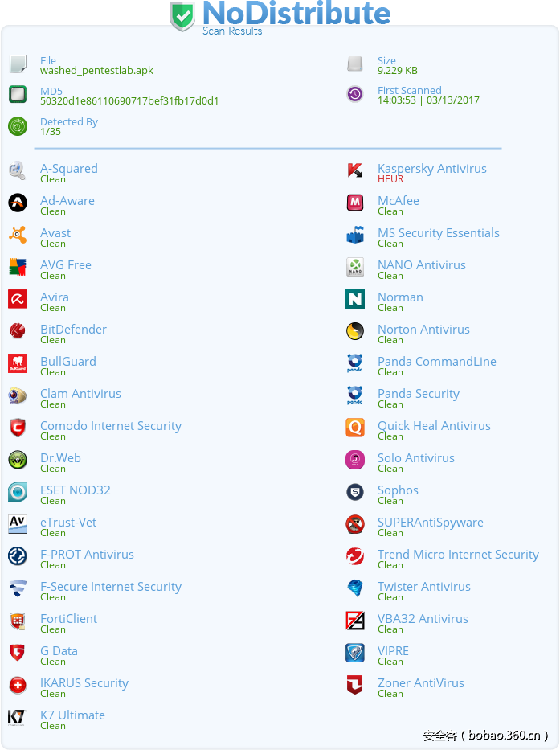Click the ESET NOD32 eye icon
The height and width of the screenshot is (750, 560).
click(x=18, y=492)
